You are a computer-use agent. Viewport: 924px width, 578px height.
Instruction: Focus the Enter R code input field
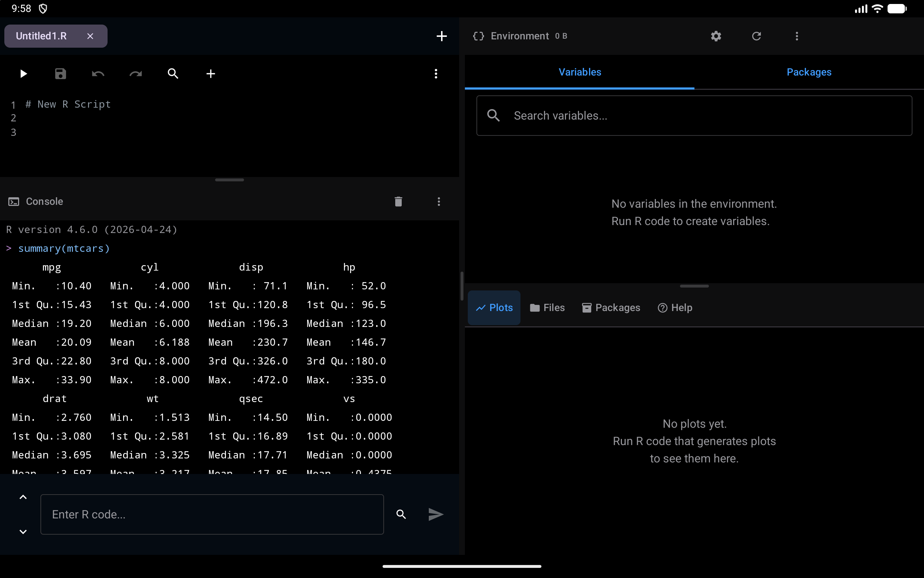pyautogui.click(x=212, y=514)
